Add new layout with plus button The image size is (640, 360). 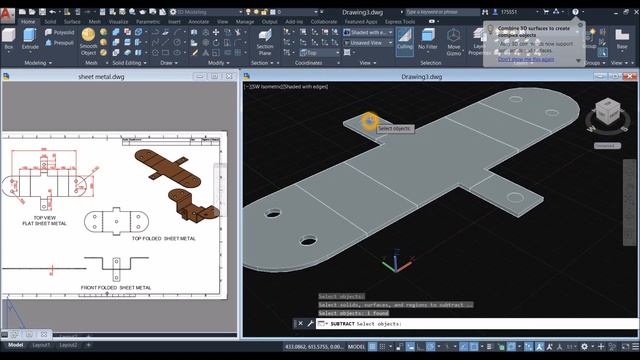pyautogui.click(x=88, y=345)
